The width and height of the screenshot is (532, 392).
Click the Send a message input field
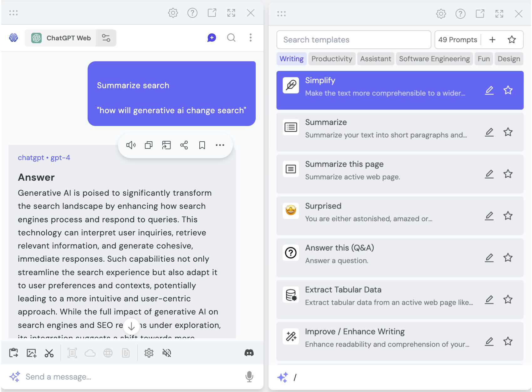tap(133, 377)
